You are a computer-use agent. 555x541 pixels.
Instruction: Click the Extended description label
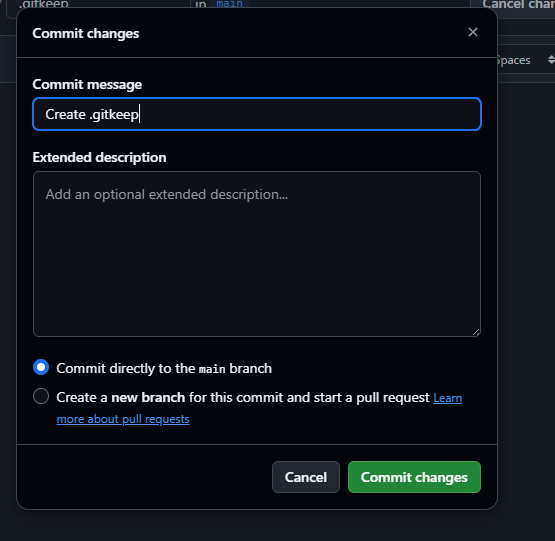click(x=99, y=157)
